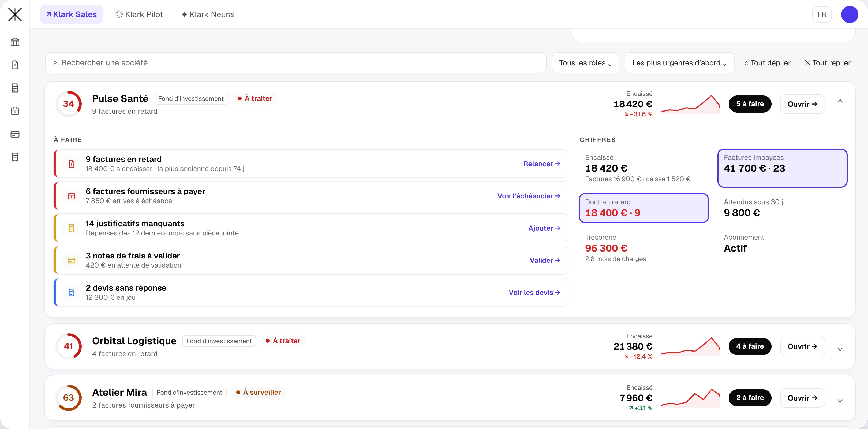This screenshot has height=429, width=868.
Task: Select the Dont en retard 18 400 € tile
Action: tap(643, 208)
